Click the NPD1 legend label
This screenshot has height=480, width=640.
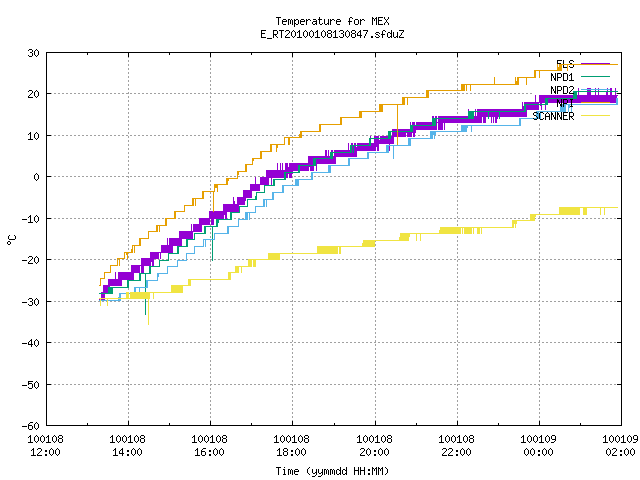pos(562,77)
